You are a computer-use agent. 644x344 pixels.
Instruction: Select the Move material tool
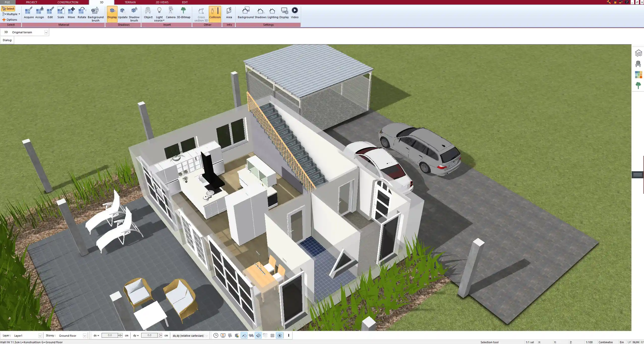coord(71,13)
